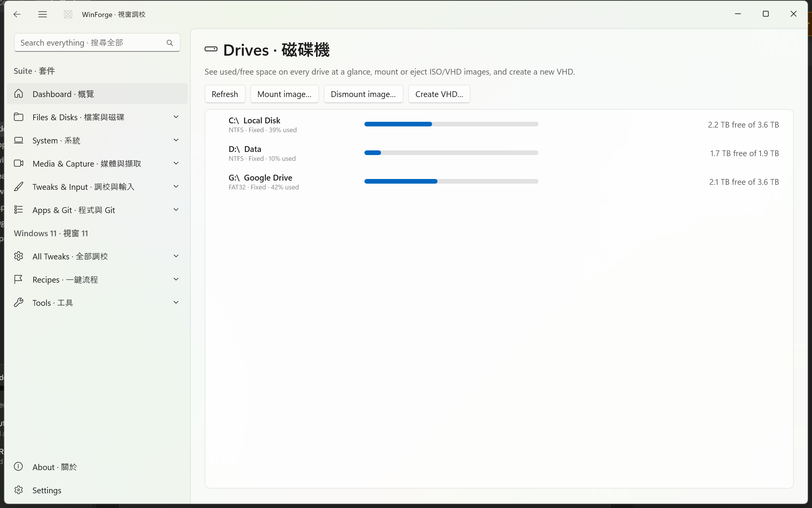This screenshot has width=812, height=508.
Task: Click "NTFS · Fixed · 39% used" text
Action: 262,130
